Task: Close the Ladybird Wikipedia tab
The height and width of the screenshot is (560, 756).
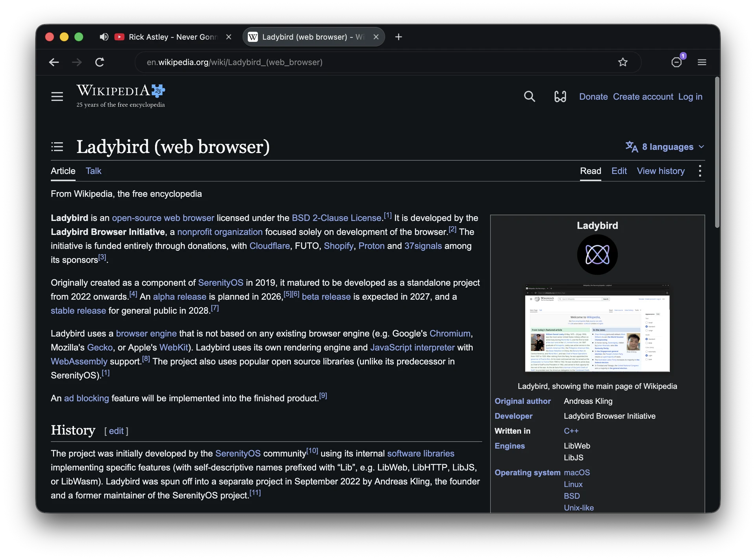Action: 376,37
